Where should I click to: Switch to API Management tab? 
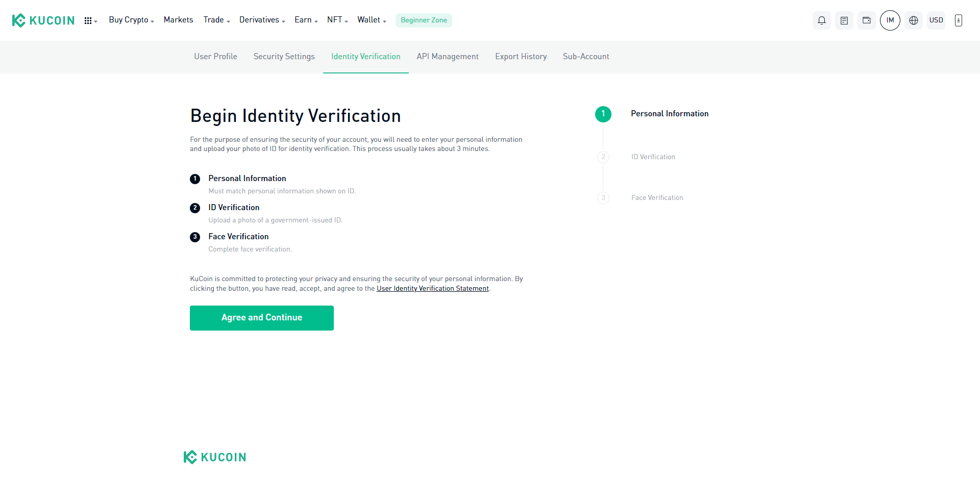pos(448,57)
